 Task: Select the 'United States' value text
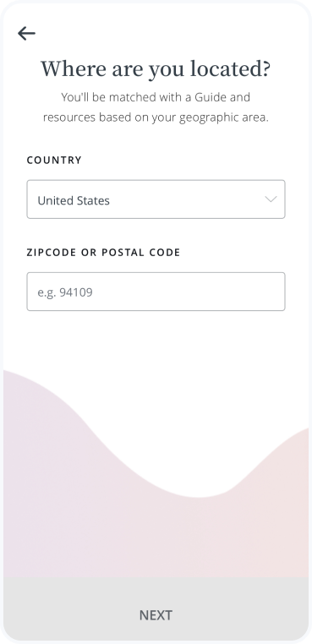coord(74,200)
